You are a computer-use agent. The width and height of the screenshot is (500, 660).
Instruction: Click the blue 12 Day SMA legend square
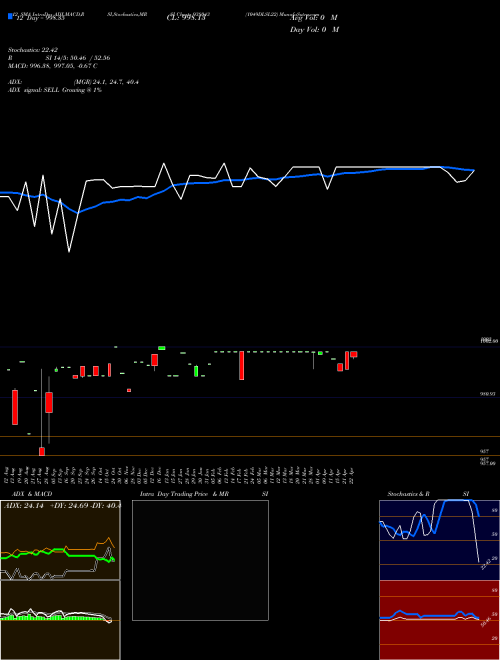(10, 16)
